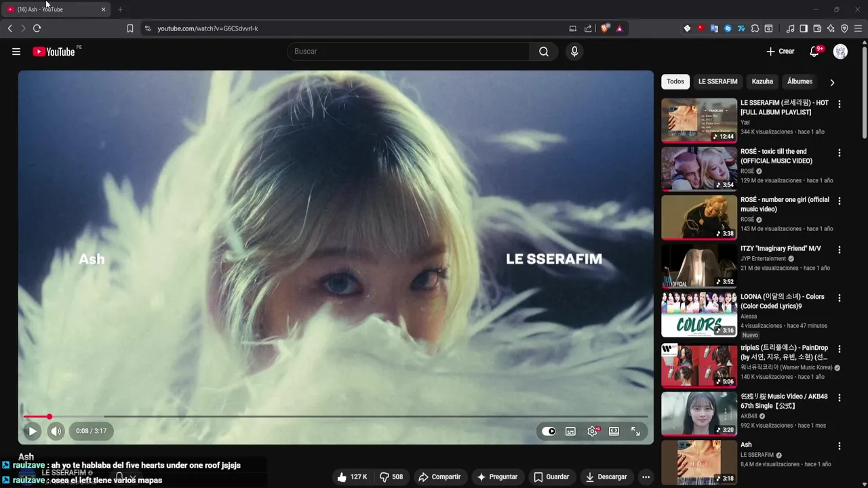
Task: Focus the Buscar search field
Action: pyautogui.click(x=409, y=52)
